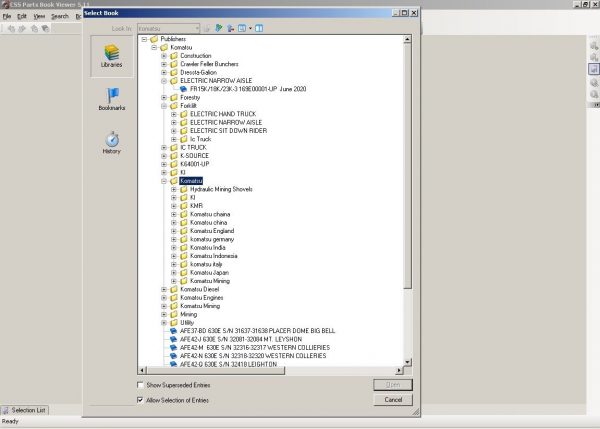The height and width of the screenshot is (429, 600).
Task: Click the vertical scrollbar thumb of tree
Action: (x=408, y=166)
